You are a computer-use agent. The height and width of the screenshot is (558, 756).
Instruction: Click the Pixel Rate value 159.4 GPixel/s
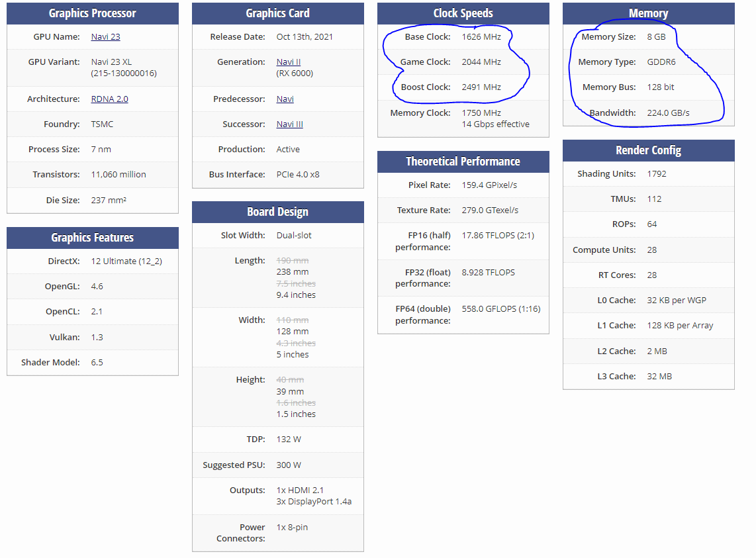click(x=489, y=185)
